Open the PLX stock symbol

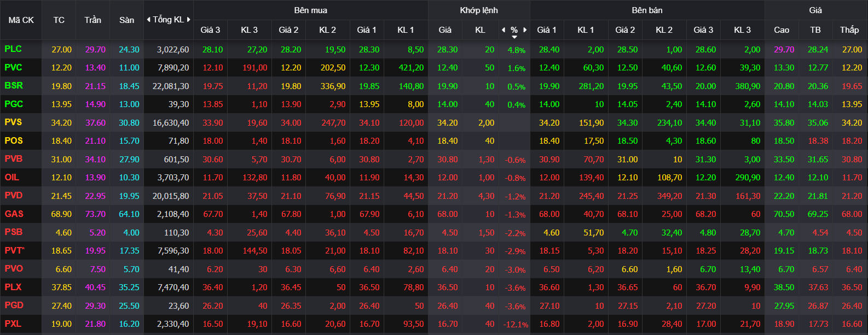coord(13,287)
